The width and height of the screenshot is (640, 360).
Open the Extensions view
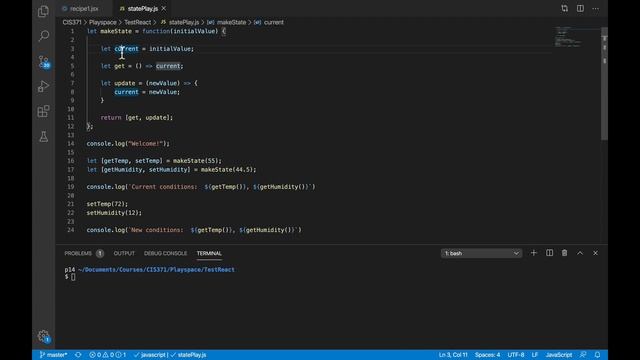(x=43, y=111)
